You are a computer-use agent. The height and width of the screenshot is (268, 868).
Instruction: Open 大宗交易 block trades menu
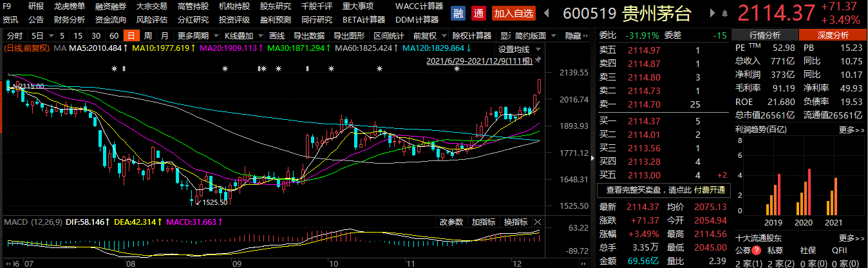pos(152,6)
